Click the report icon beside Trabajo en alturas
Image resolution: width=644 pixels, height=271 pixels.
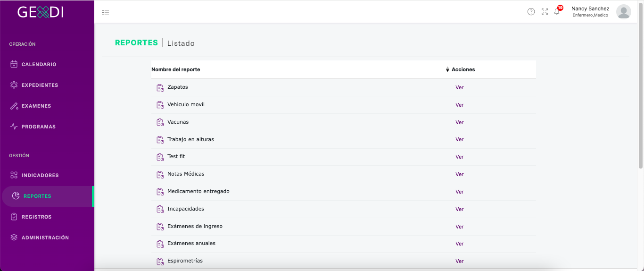(x=160, y=140)
